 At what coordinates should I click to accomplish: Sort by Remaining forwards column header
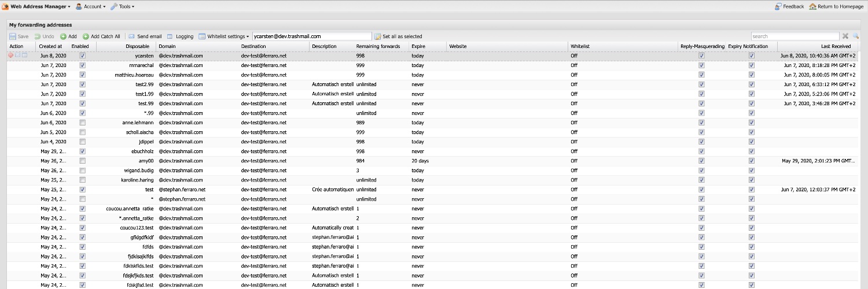click(381, 46)
